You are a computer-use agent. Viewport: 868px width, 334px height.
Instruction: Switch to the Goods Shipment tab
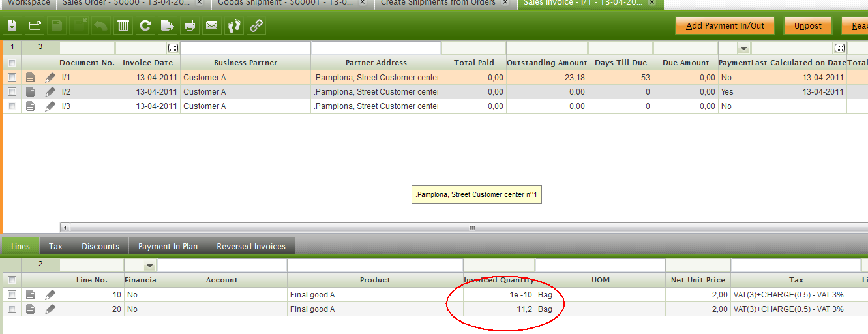pos(286,3)
